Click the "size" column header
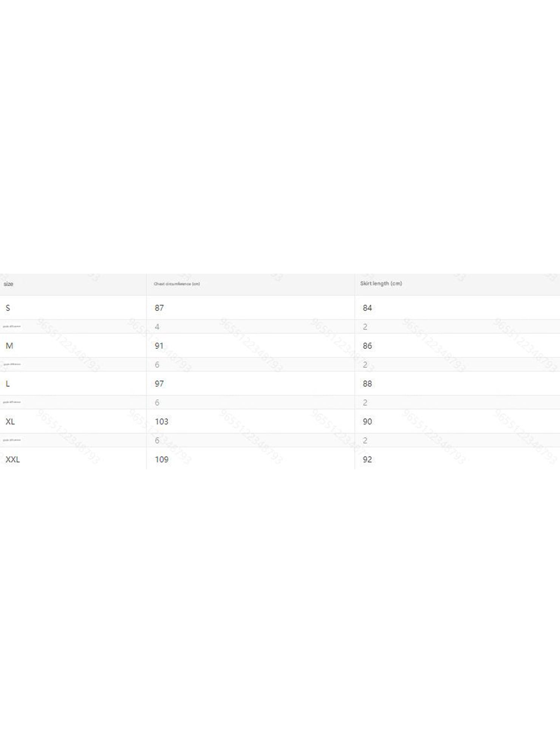The image size is (560, 743). 8,284
